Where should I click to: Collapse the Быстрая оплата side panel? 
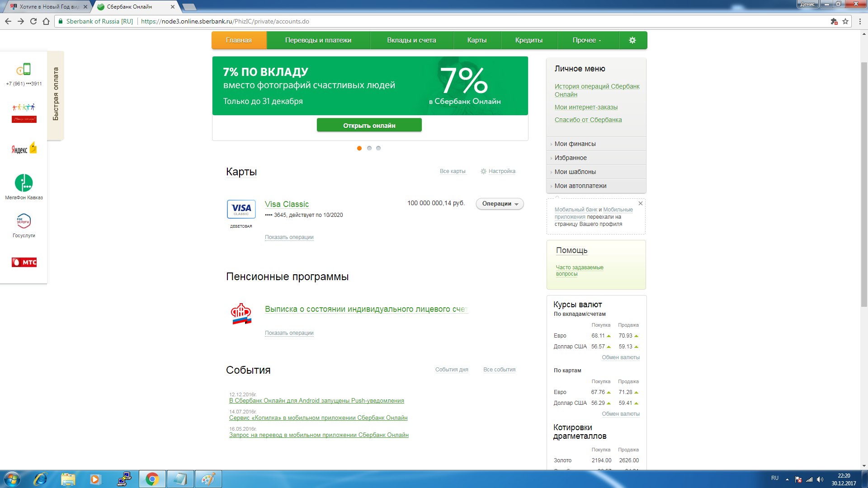click(56, 95)
